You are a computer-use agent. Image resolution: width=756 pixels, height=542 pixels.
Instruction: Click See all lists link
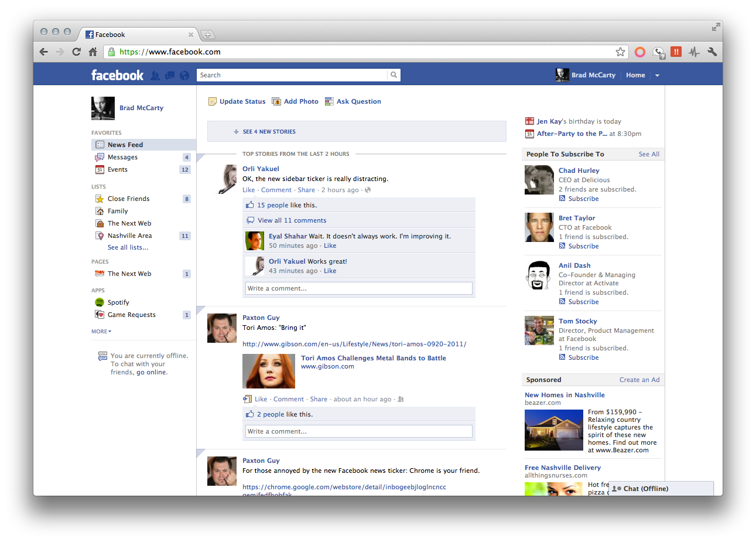[x=128, y=247]
